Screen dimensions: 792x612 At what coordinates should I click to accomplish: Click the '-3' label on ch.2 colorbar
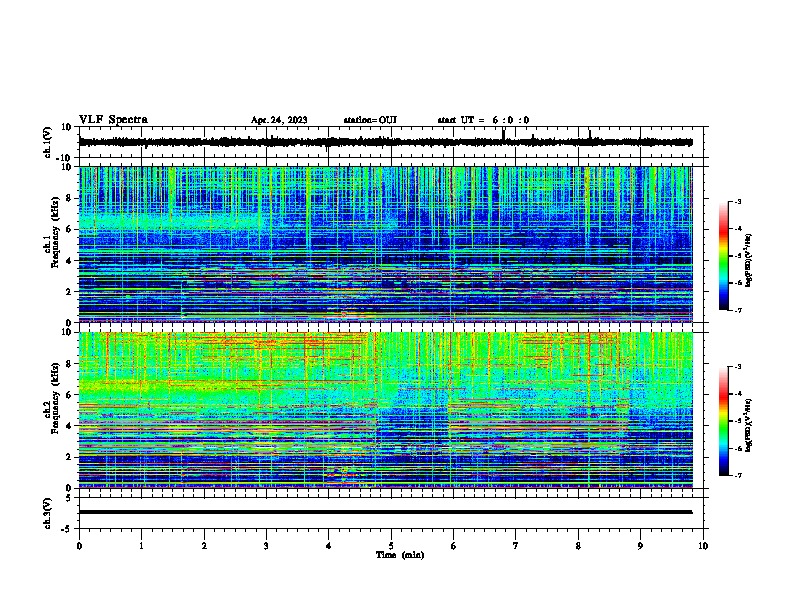point(737,367)
